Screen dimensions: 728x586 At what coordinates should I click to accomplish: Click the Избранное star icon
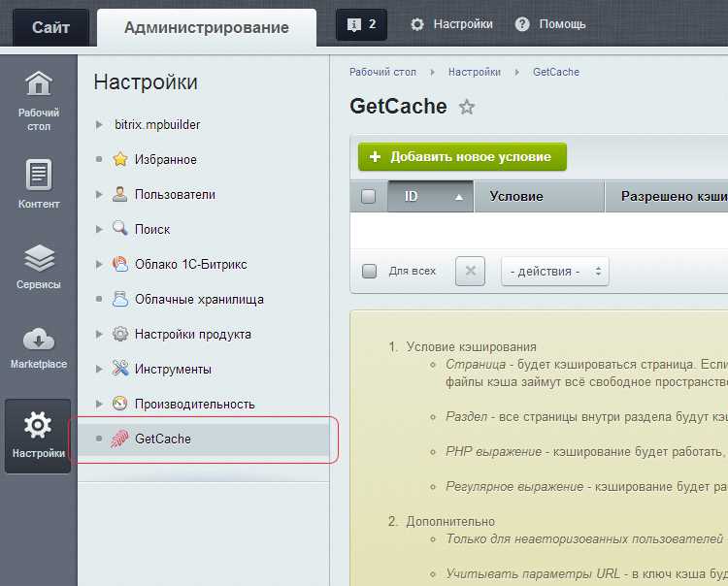(x=120, y=159)
